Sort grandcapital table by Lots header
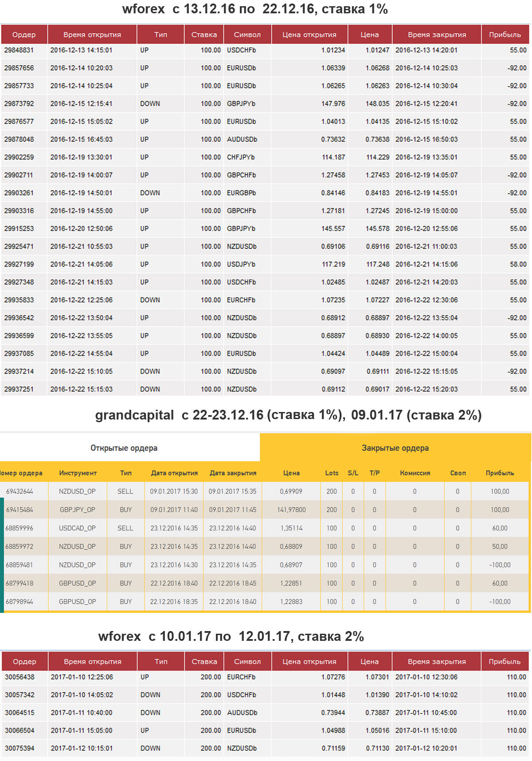Image resolution: width=532 pixels, height=761 pixels. [x=332, y=473]
